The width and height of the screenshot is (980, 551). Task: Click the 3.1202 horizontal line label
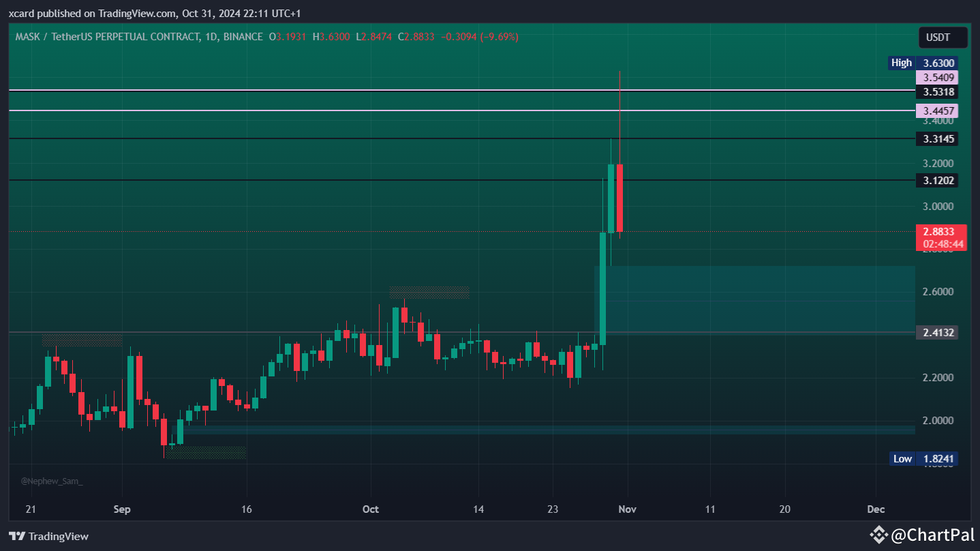tap(937, 180)
